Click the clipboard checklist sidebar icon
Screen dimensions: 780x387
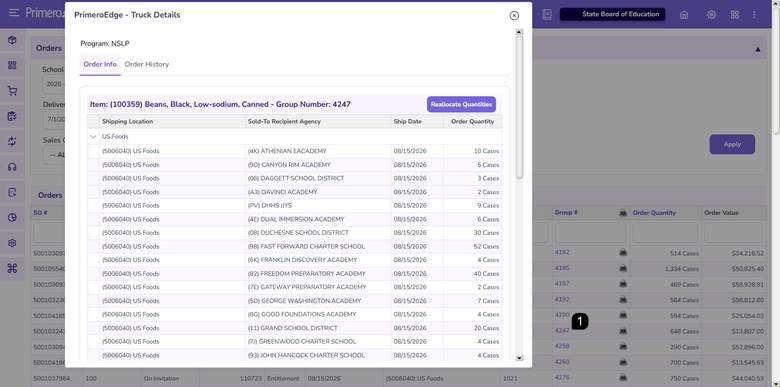pos(12,116)
